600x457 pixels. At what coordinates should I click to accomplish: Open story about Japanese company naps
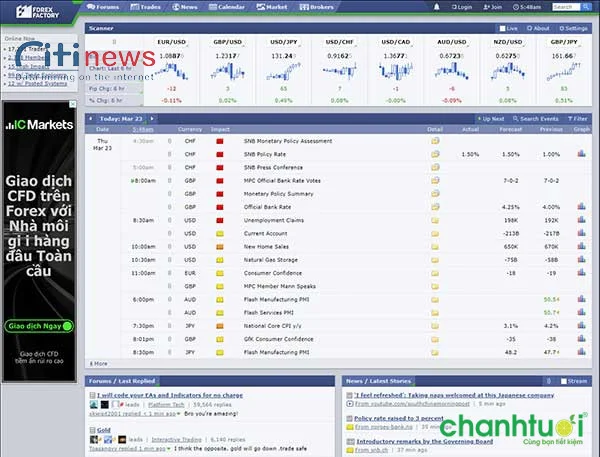454,395
